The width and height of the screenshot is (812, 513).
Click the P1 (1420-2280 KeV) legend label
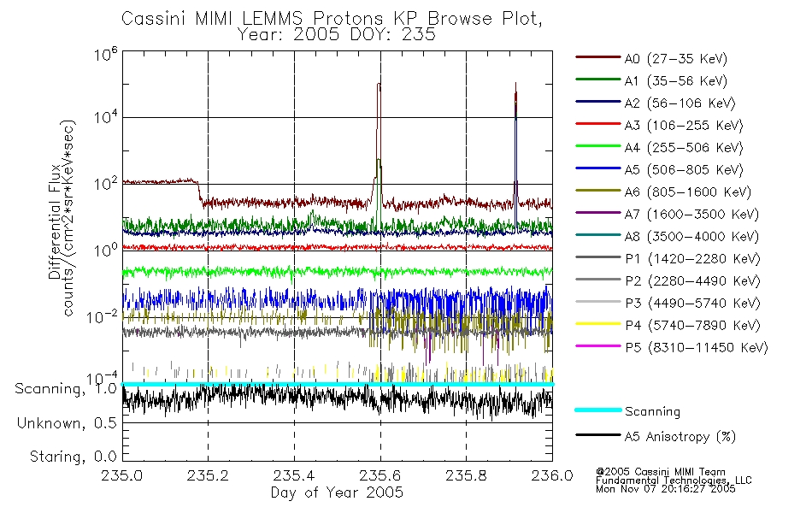pos(692,259)
